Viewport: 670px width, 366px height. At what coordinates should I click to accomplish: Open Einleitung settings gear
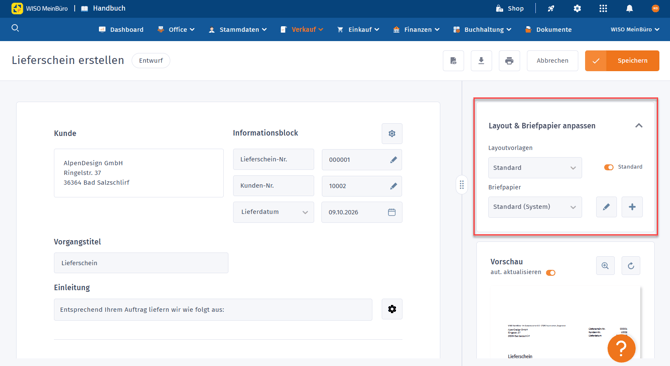(x=392, y=309)
